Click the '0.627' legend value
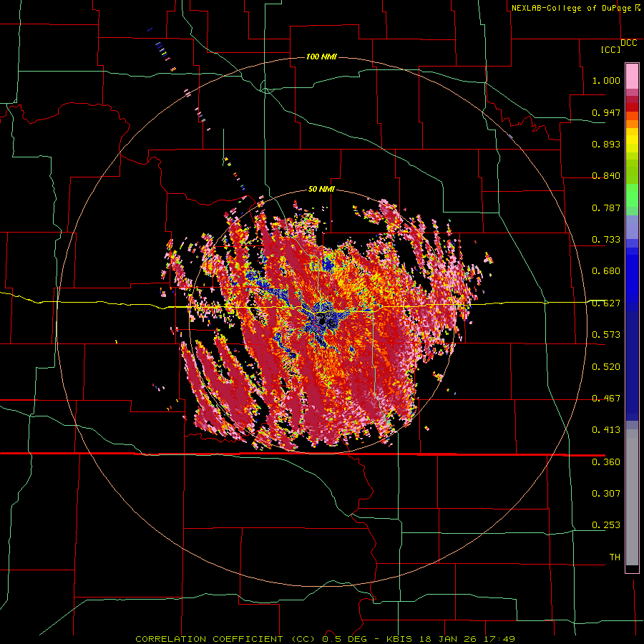This screenshot has height=644, width=644. [x=606, y=303]
